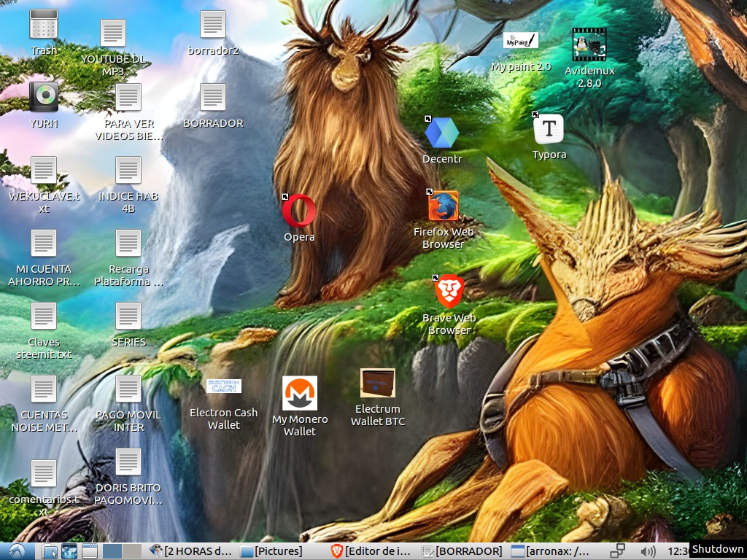
Task: Launch My paint 2.0 icon
Action: (x=521, y=41)
